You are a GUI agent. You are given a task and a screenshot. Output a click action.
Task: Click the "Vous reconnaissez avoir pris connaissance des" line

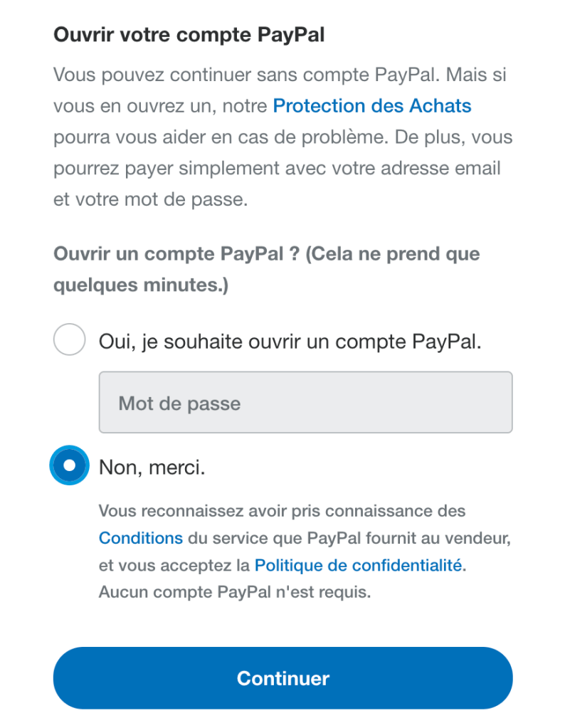click(282, 510)
